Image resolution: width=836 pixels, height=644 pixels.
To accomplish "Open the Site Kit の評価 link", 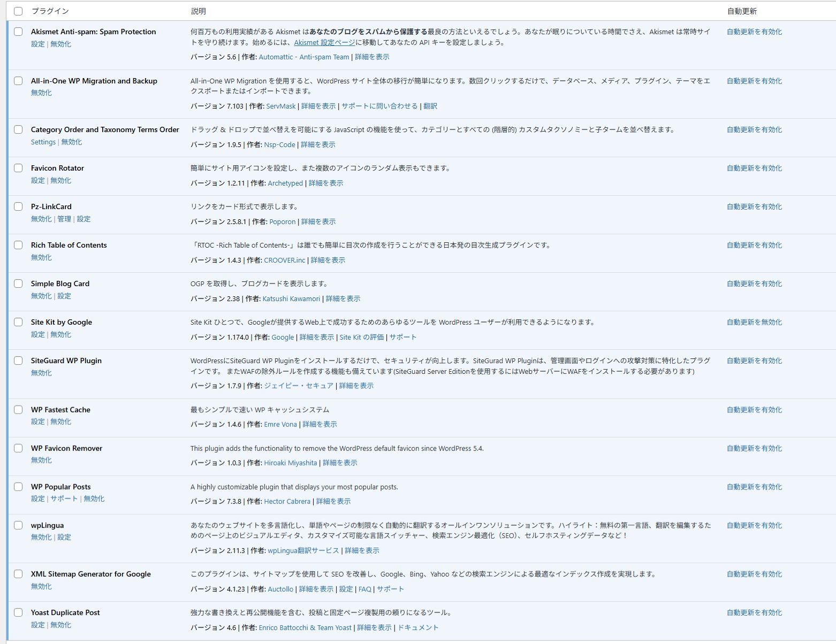I will [x=361, y=337].
